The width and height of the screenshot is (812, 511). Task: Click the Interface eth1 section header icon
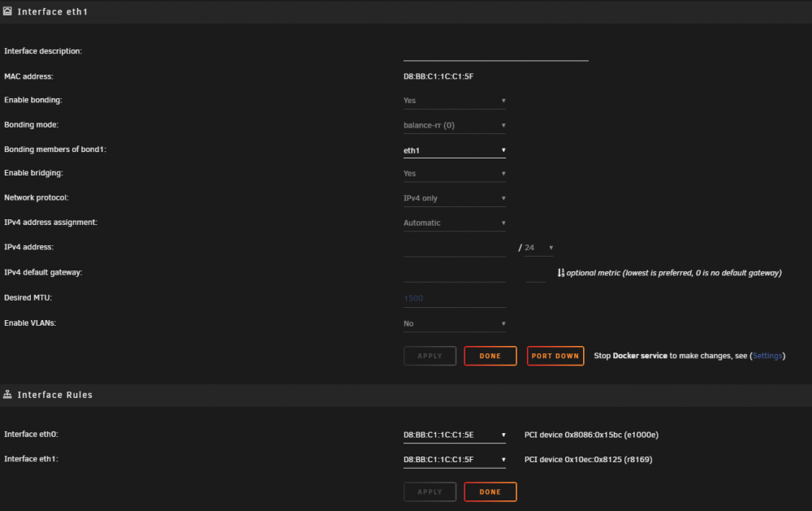click(x=7, y=11)
